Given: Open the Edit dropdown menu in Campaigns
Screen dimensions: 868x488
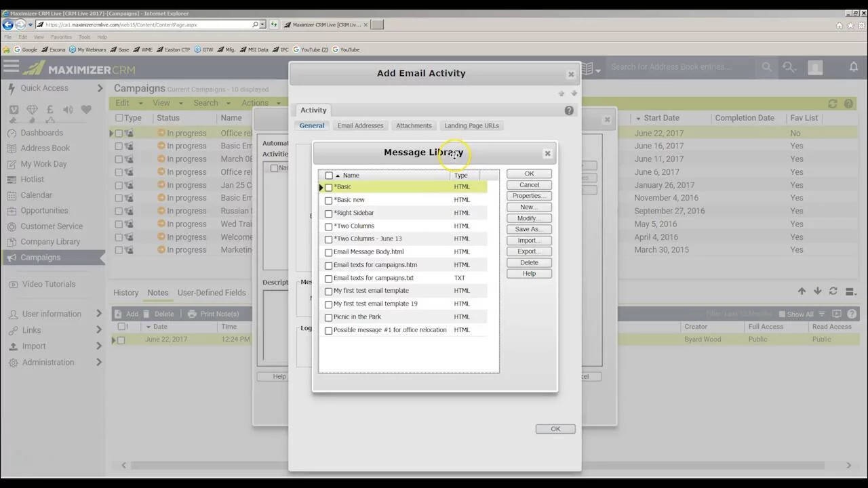Looking at the screenshot, I should tap(128, 103).
